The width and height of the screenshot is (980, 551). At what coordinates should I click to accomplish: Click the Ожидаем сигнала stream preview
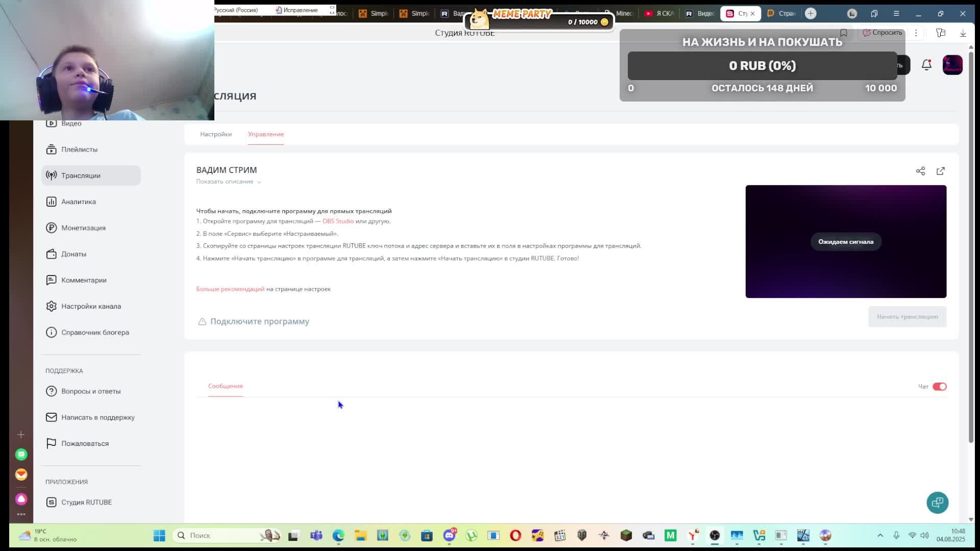[846, 241]
